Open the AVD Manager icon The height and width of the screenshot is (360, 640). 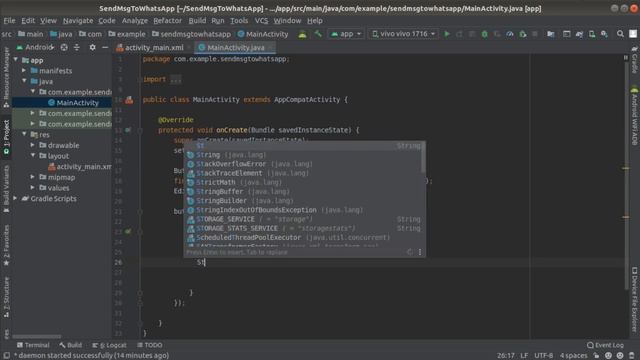point(592,34)
